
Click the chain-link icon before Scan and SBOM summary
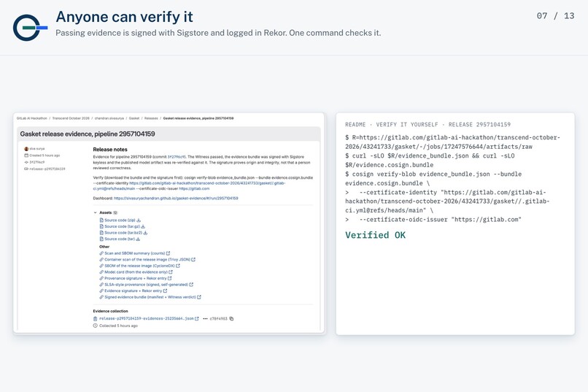point(101,253)
